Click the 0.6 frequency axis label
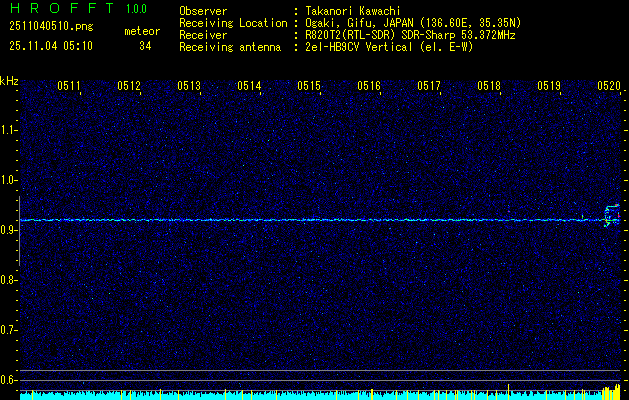 tap(9, 379)
